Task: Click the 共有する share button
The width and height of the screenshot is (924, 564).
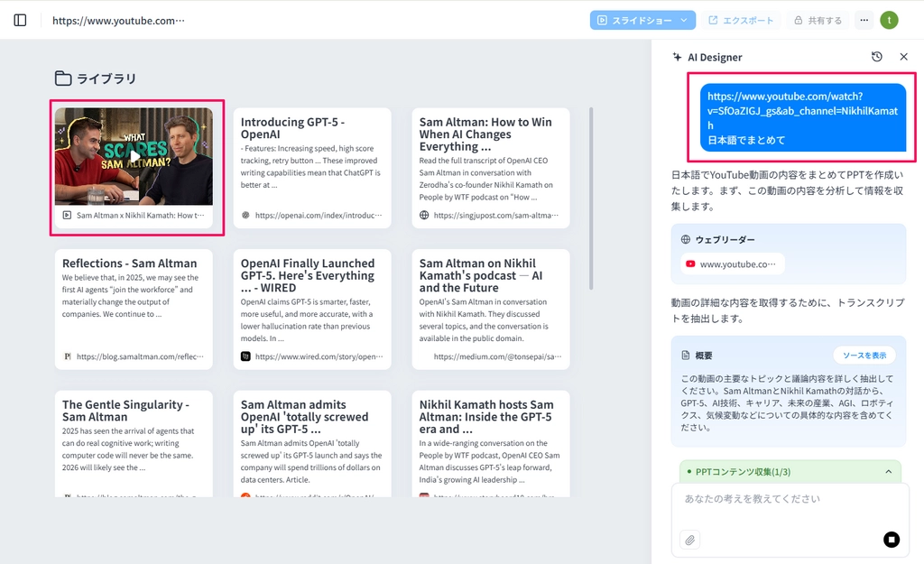Action: coord(818,20)
